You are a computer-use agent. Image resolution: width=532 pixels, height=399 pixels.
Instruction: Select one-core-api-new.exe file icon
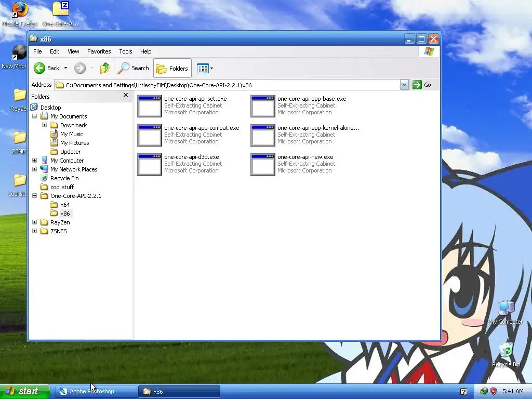tap(263, 164)
